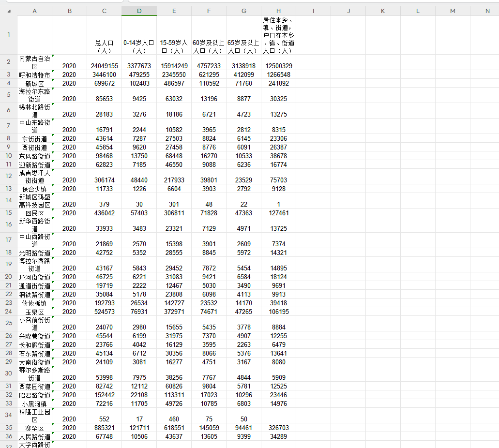Select the 呼和浩特市 cell
The image size is (499, 448).
pyautogui.click(x=34, y=75)
